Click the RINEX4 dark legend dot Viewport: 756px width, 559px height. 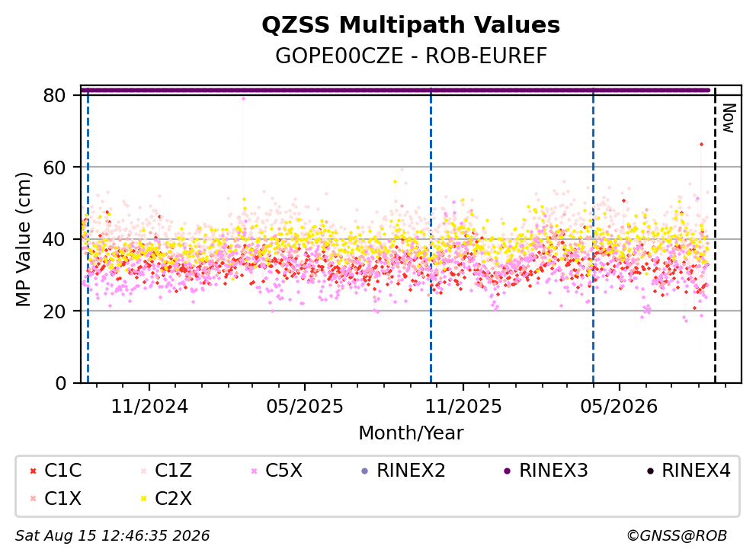point(650,471)
